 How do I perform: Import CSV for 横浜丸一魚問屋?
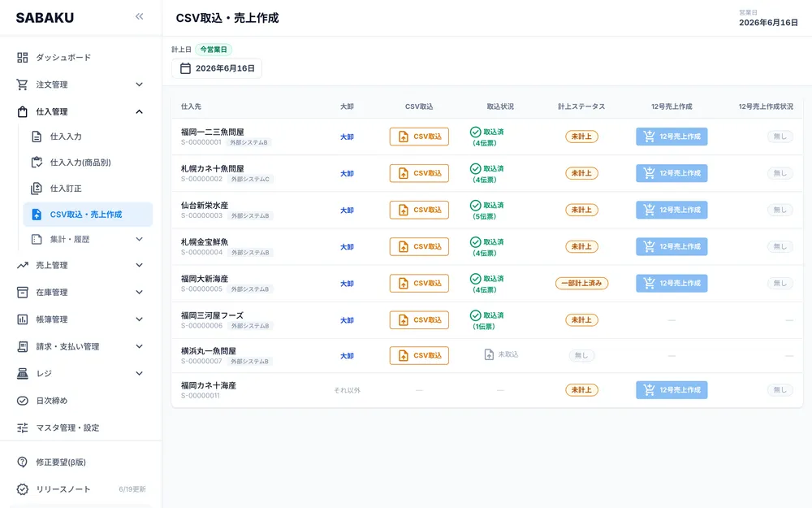point(419,356)
